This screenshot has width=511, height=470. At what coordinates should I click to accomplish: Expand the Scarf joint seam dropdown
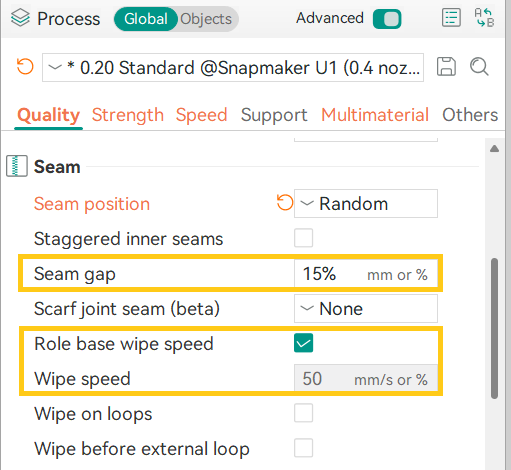coord(366,308)
